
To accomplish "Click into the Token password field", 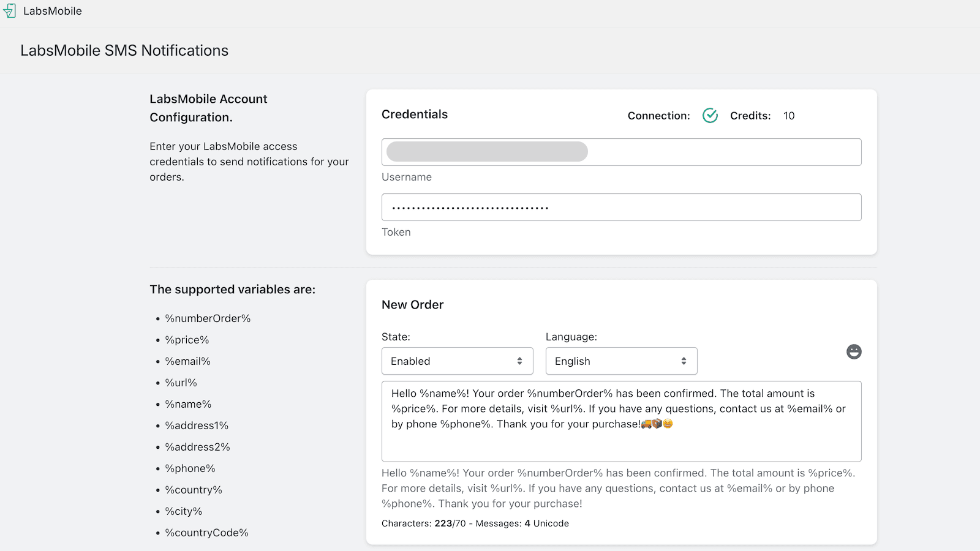I will pyautogui.click(x=621, y=208).
